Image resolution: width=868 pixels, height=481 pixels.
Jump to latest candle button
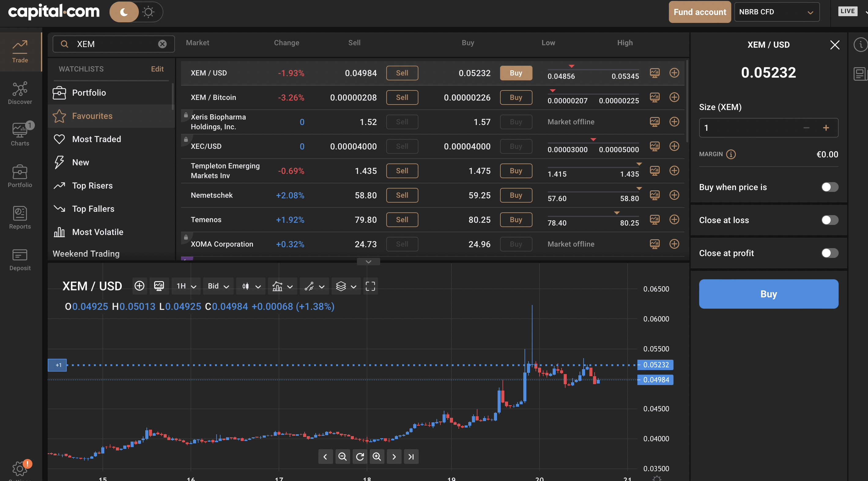pyautogui.click(x=411, y=457)
